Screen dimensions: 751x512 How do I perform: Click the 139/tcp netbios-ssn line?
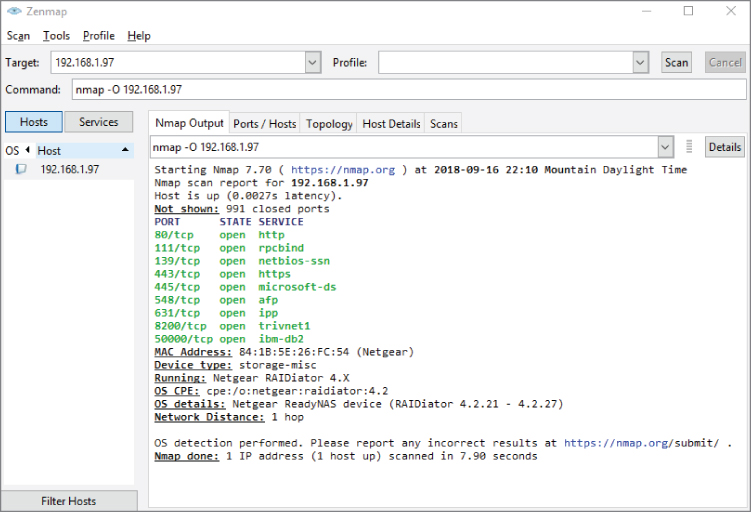tap(242, 261)
